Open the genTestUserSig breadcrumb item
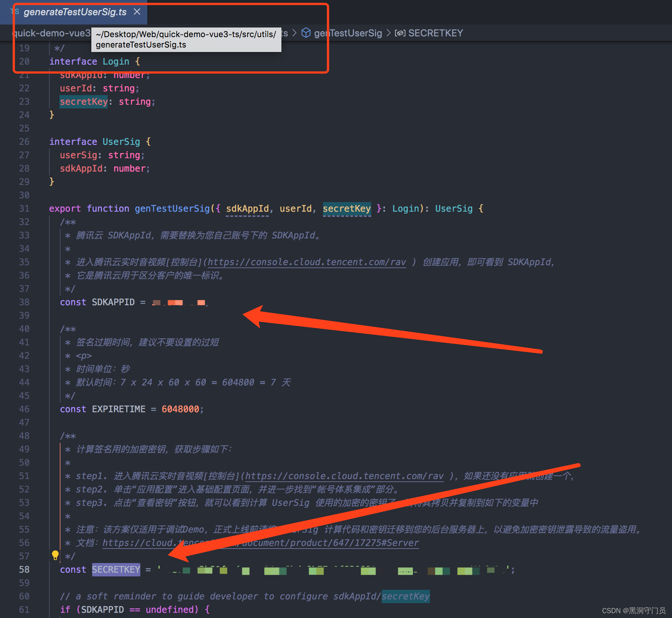672x618 pixels. point(348,33)
